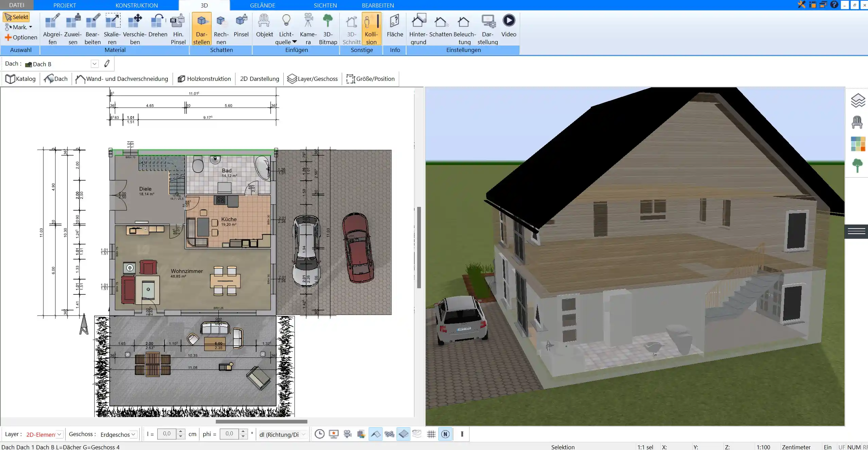Open the Rechnen shadow calculation tool
The width and height of the screenshot is (868, 450).
tap(221, 29)
